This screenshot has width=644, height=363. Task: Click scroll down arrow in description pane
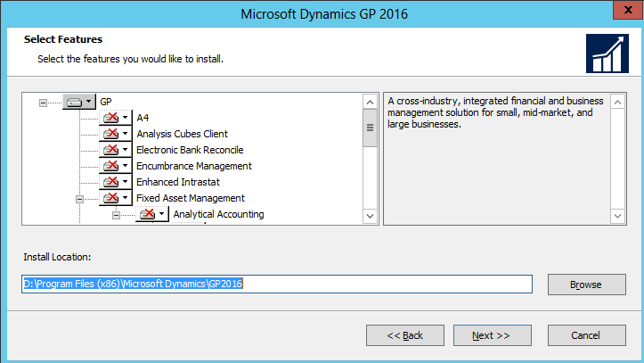coord(617,216)
